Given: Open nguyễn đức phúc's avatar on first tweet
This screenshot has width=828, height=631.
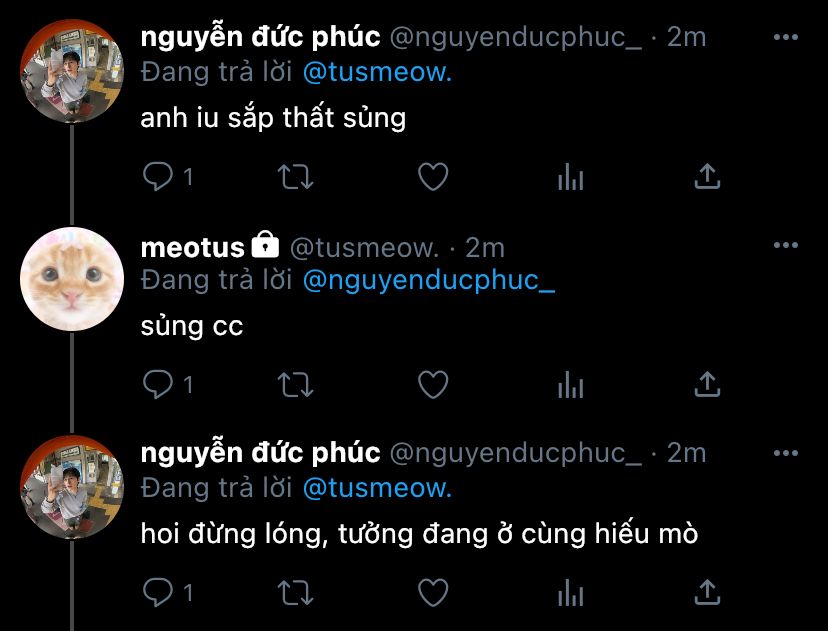Looking at the screenshot, I should tap(72, 71).
